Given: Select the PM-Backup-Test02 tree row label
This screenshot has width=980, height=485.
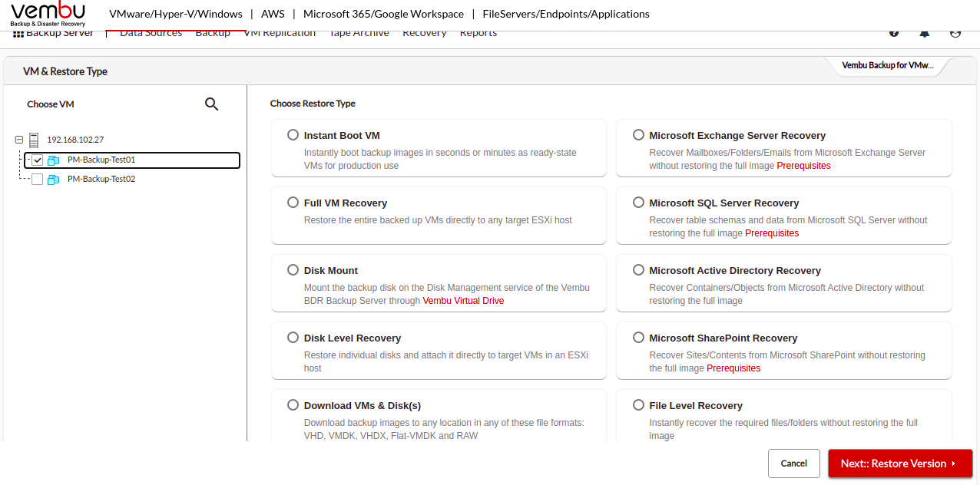Looking at the screenshot, I should [x=101, y=180].
